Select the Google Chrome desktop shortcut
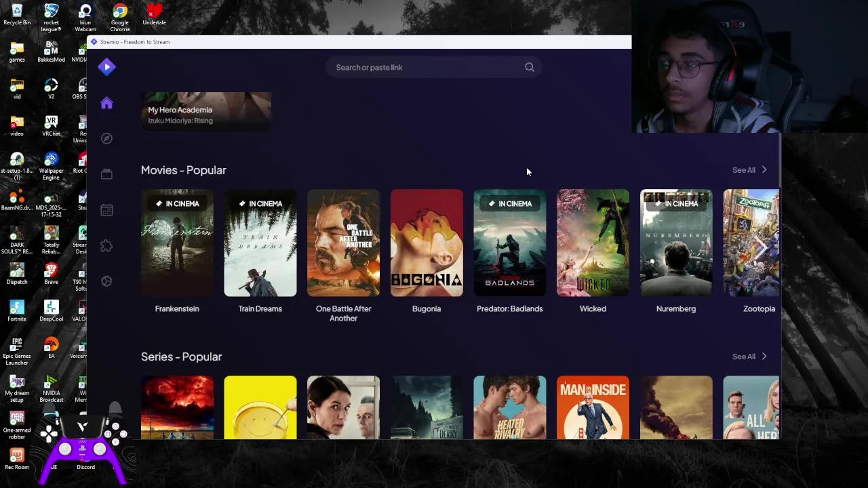 [120, 18]
